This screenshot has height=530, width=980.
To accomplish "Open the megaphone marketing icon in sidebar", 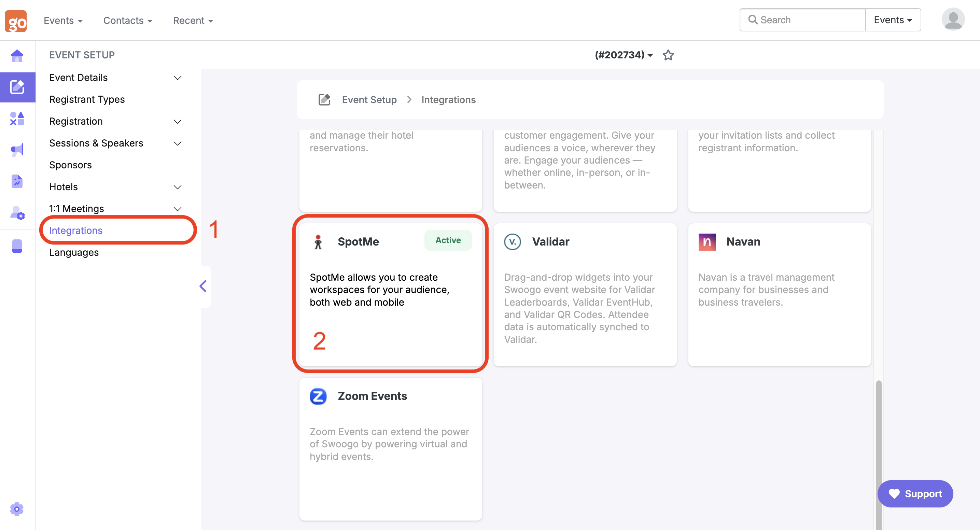I will pos(17,150).
